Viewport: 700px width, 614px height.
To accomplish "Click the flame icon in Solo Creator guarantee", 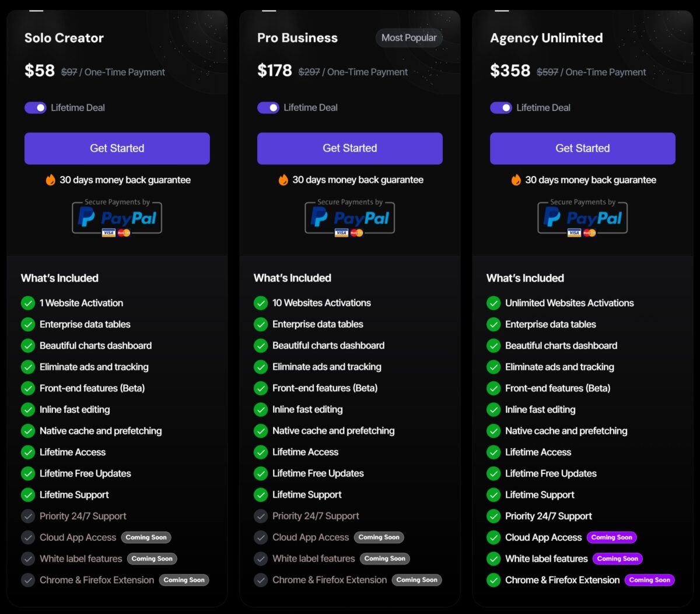I will (51, 180).
